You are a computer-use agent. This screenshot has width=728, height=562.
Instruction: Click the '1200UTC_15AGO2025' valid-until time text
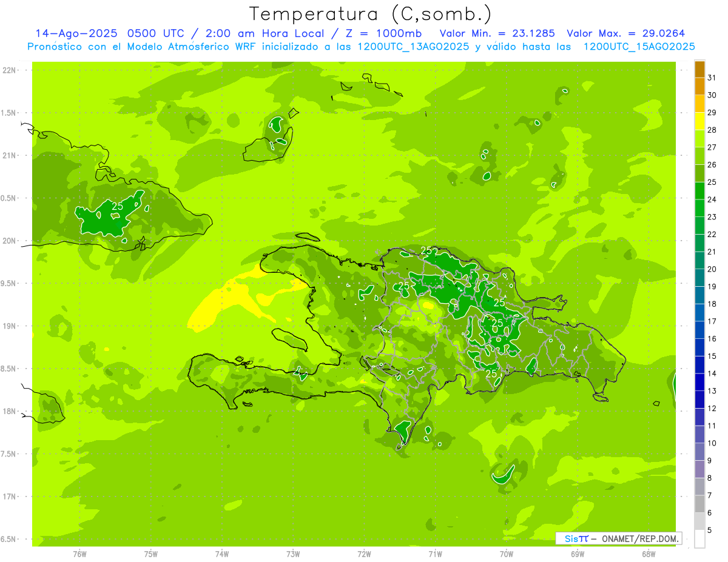(639, 47)
